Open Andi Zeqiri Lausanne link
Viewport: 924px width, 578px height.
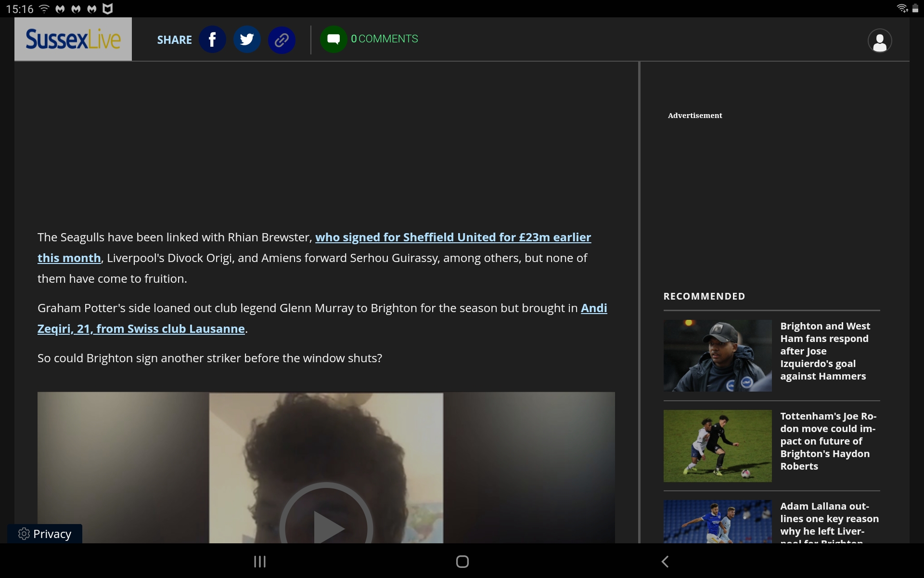pos(322,318)
